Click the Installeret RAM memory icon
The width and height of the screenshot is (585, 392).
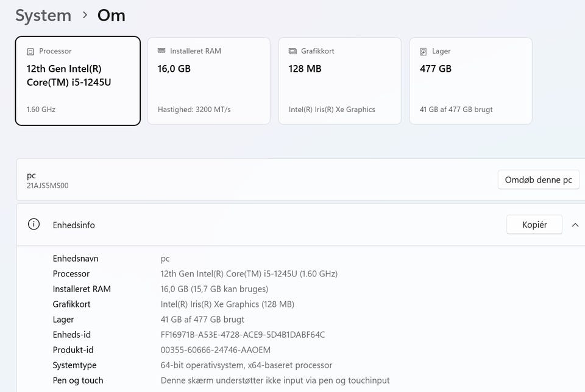pos(161,51)
